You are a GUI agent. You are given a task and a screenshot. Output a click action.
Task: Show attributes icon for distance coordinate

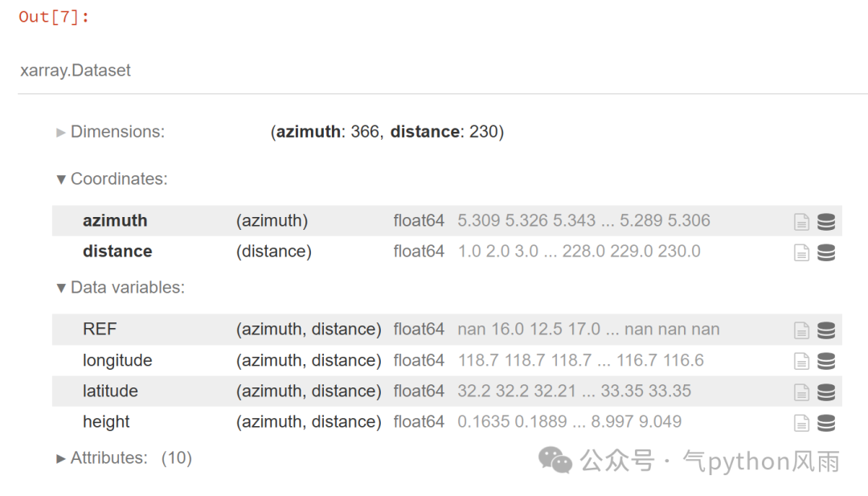(801, 252)
